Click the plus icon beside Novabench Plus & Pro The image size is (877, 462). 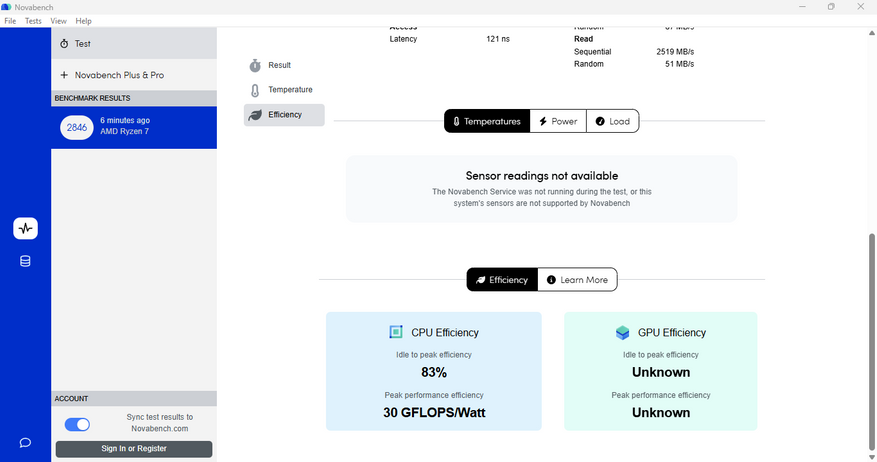[64, 75]
